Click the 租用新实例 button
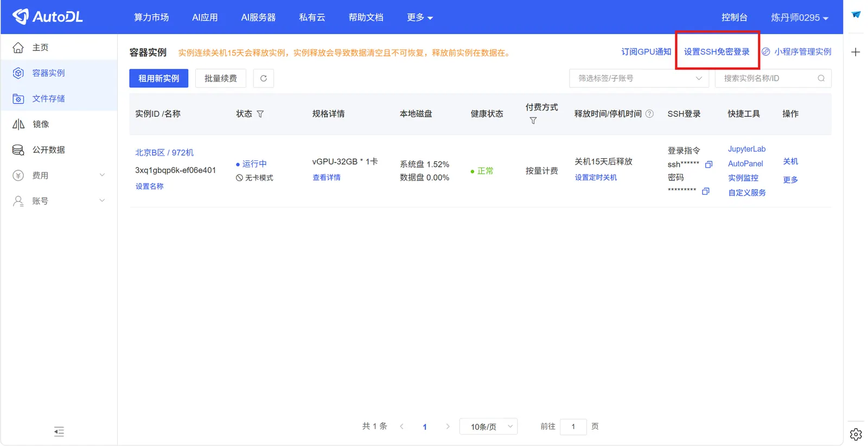The width and height of the screenshot is (868, 446). [x=158, y=78]
